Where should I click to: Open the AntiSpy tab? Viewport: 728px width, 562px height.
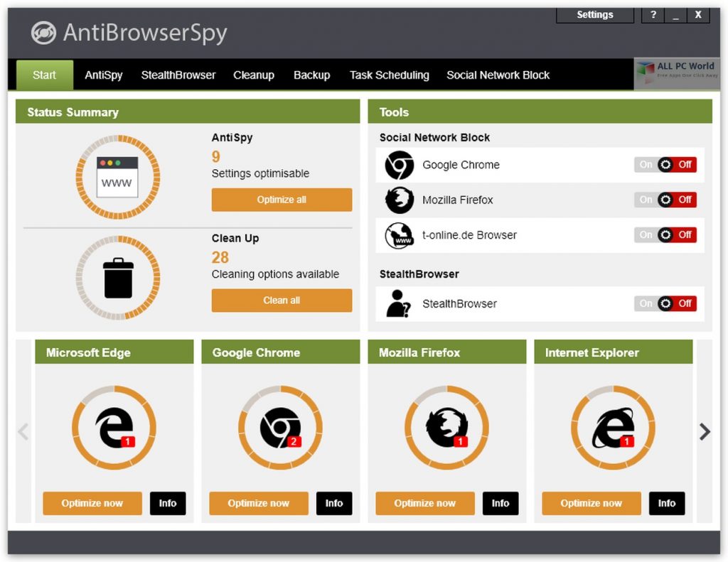coord(104,75)
